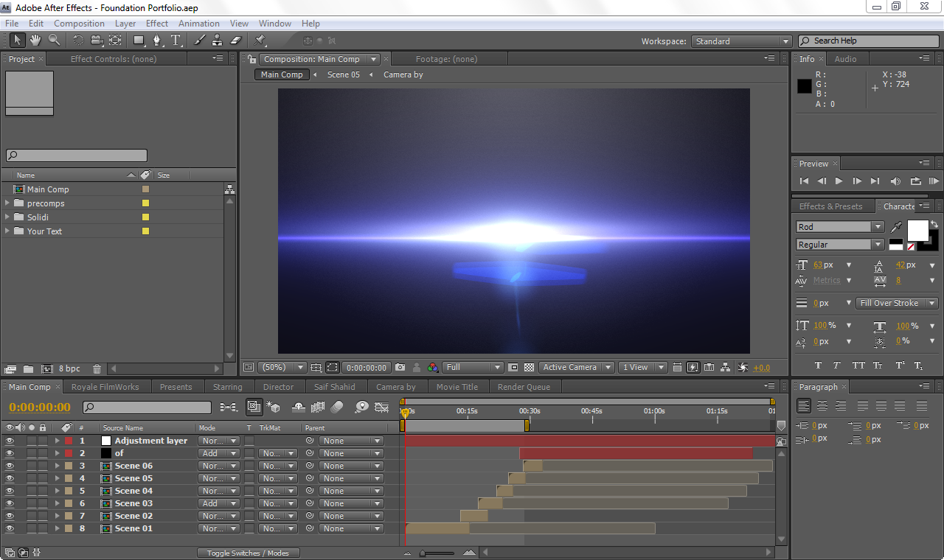Screen dimensions: 944x560
Task: Toggle the transparency grid in Composition panel
Action: tap(530, 366)
